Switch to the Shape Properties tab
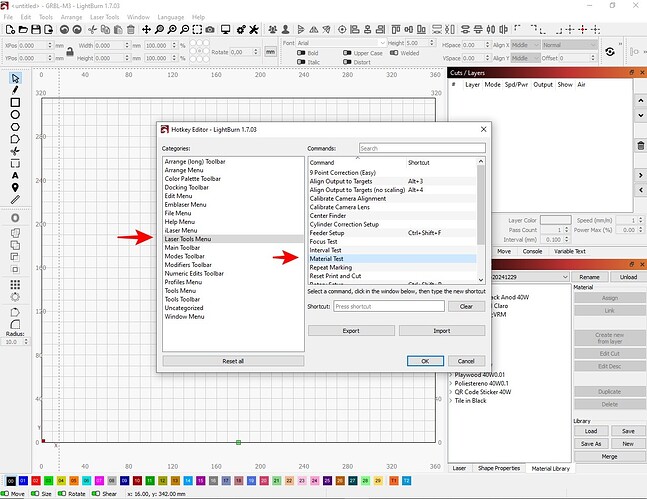 pyautogui.click(x=499, y=468)
